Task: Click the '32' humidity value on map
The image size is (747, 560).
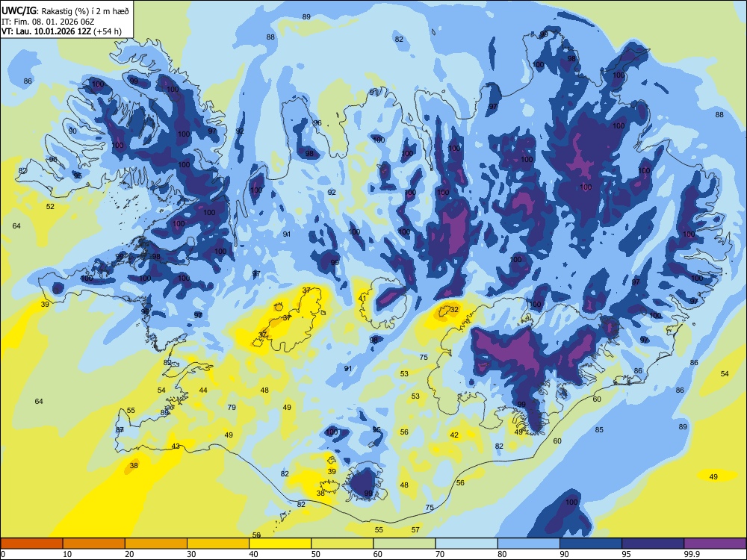Action: click(x=454, y=310)
